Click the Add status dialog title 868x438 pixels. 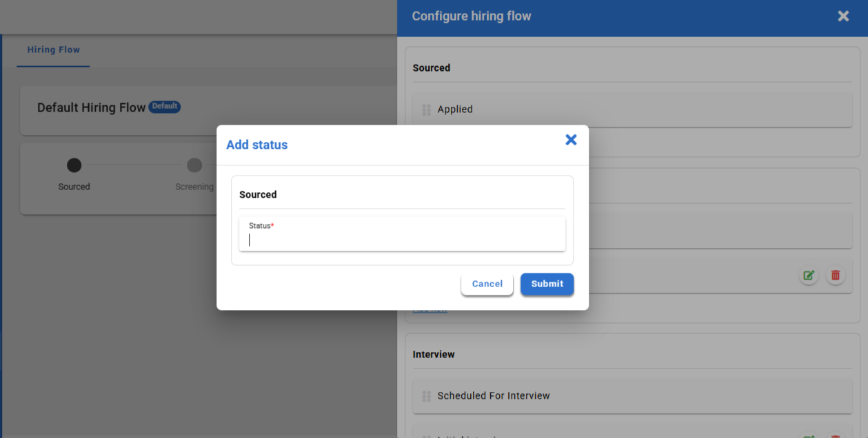click(x=257, y=145)
